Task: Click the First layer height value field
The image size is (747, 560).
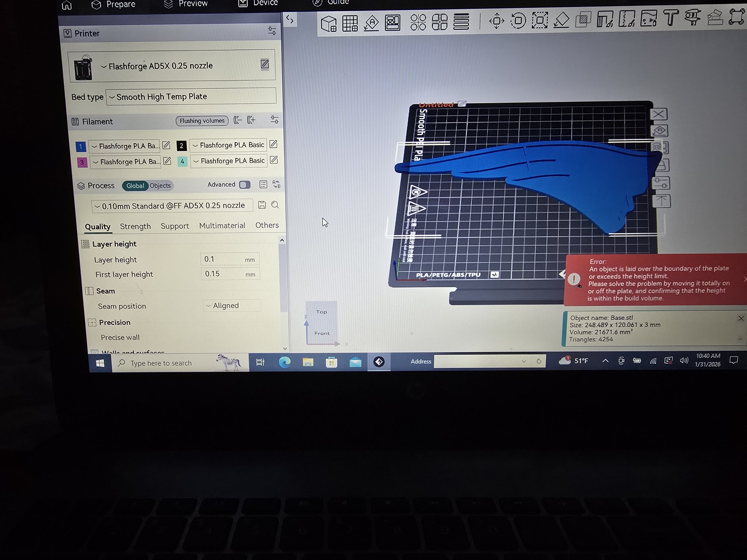Action: (231, 274)
